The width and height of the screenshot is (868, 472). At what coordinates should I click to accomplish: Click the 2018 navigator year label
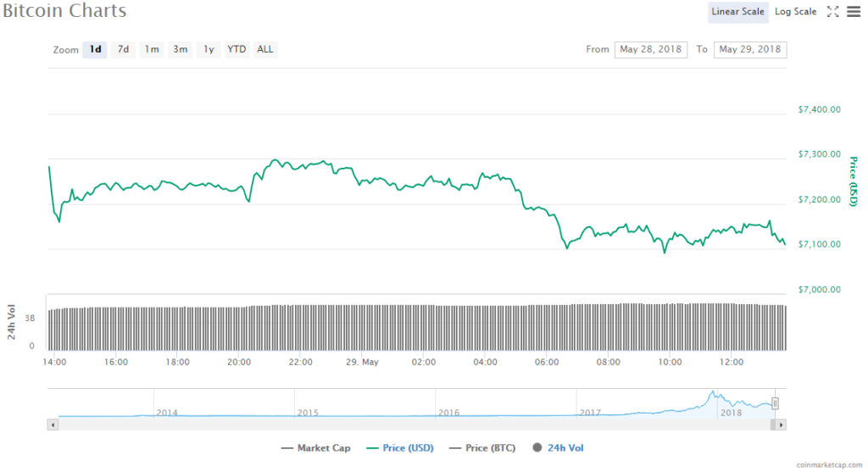[731, 413]
